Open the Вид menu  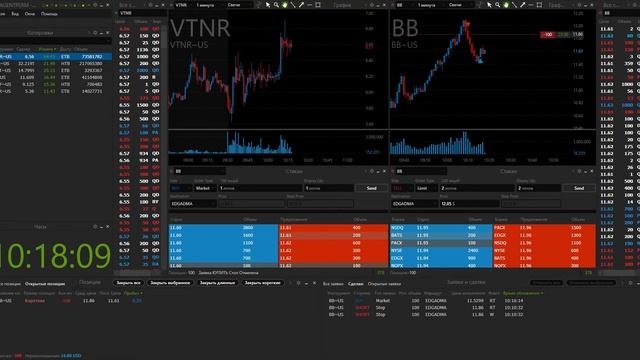tap(15, 13)
